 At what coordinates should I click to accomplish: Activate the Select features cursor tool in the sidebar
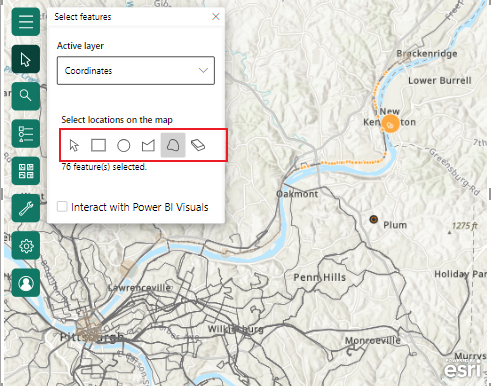[26, 59]
